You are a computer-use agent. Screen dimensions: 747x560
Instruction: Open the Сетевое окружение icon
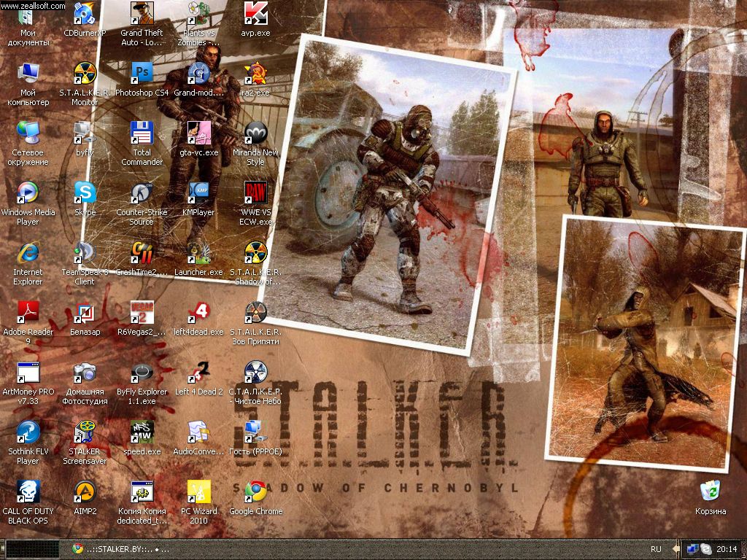[x=28, y=133]
